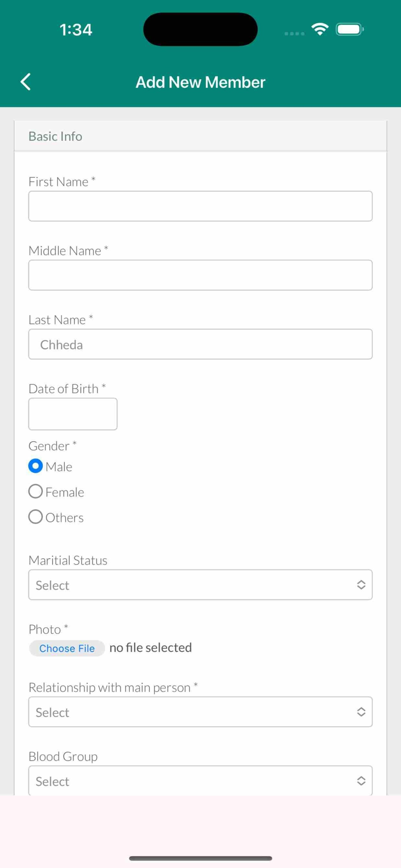Focus the First Name field
The width and height of the screenshot is (401, 868).
pos(200,206)
